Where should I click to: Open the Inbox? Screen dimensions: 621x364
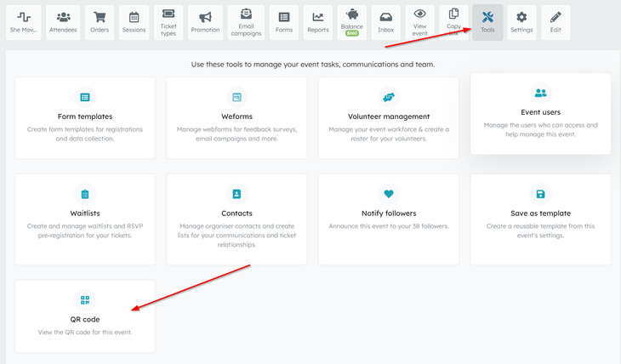click(x=385, y=22)
